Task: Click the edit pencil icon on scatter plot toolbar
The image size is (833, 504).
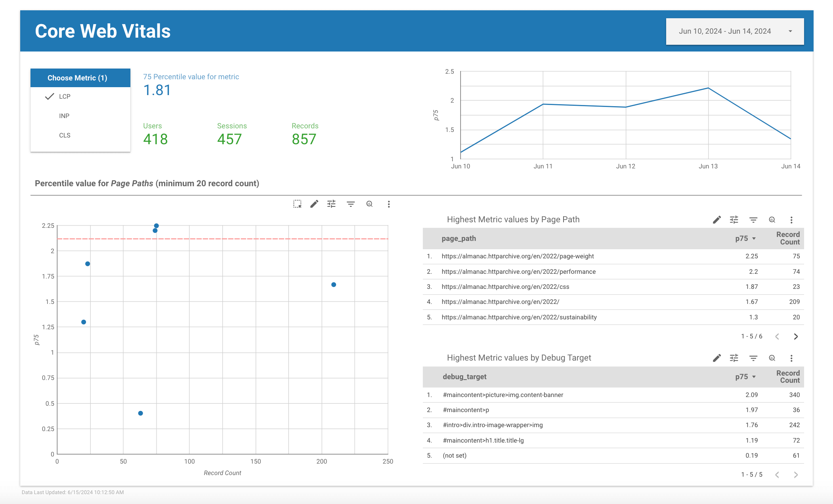Action: 313,204
